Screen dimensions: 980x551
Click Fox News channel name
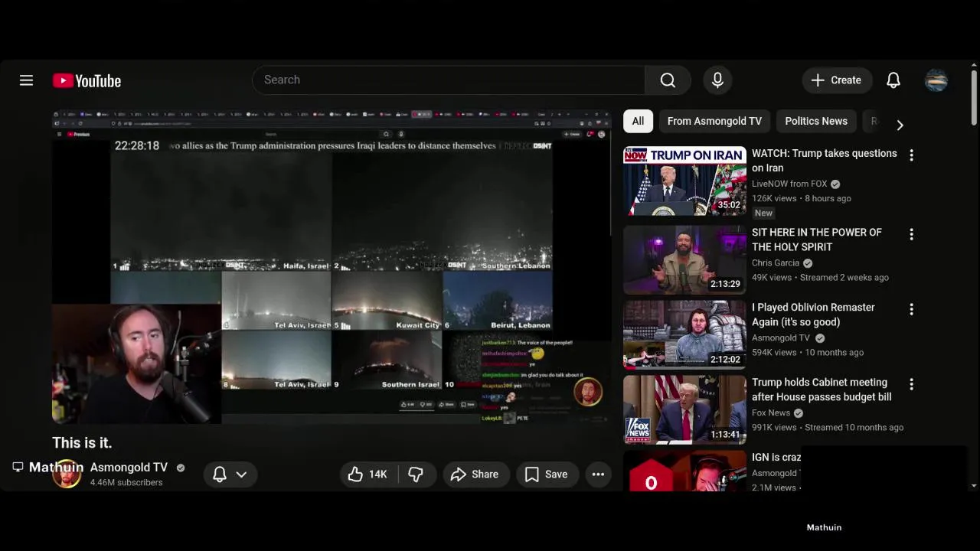(x=771, y=412)
